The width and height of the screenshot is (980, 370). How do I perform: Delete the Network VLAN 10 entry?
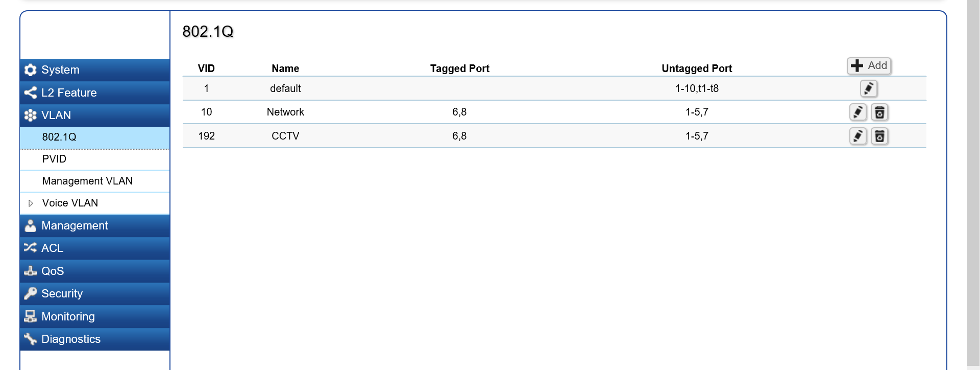point(879,112)
